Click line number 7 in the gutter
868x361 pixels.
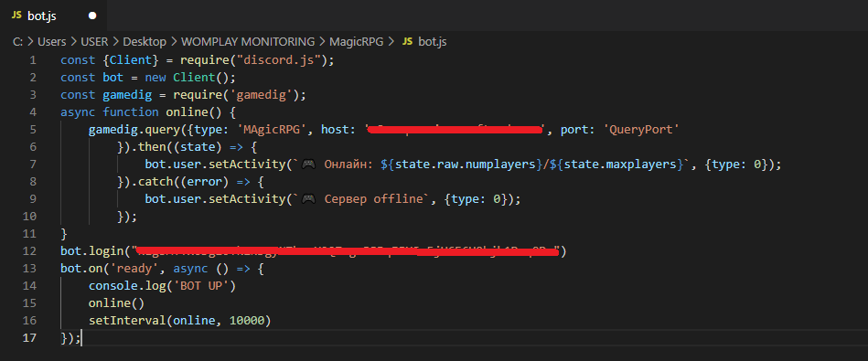33,165
